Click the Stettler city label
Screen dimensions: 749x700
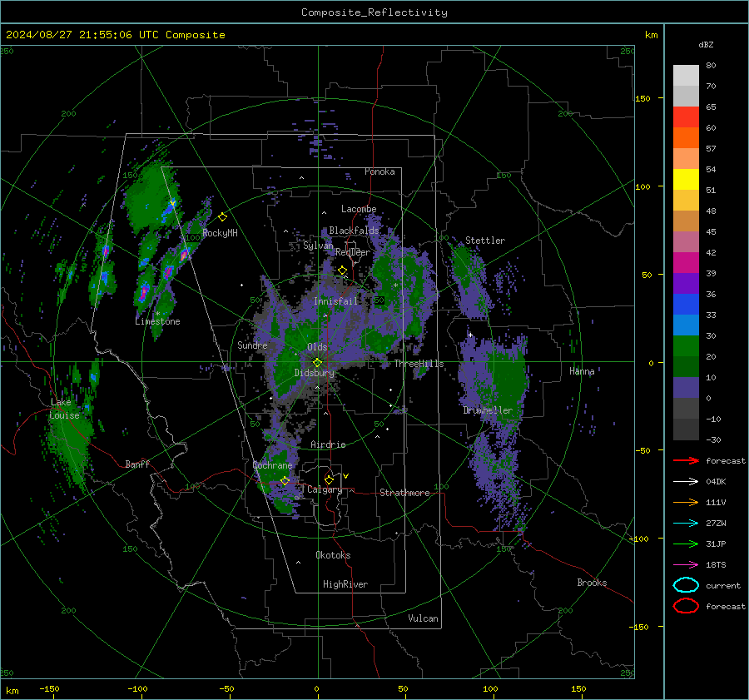[485, 241]
